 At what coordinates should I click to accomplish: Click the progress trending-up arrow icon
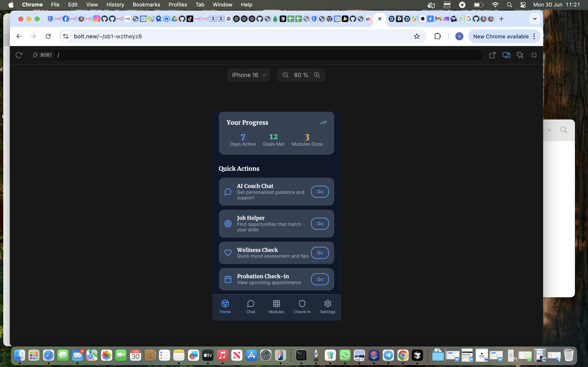click(x=323, y=123)
